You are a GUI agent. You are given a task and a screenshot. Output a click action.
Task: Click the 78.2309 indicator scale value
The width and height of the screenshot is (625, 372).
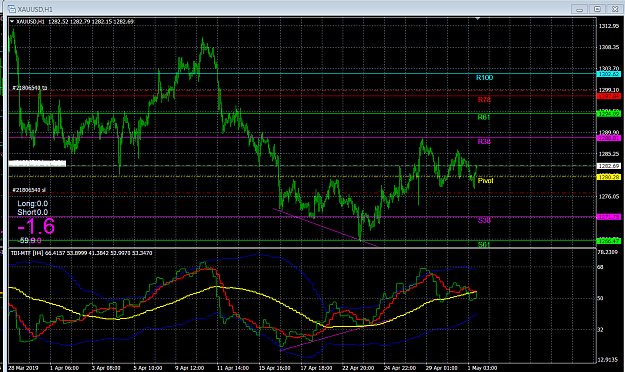609,252
